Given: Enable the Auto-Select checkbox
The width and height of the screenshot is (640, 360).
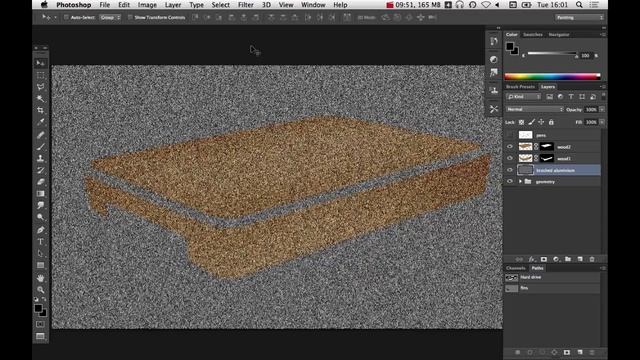Looking at the screenshot, I should [x=66, y=18].
